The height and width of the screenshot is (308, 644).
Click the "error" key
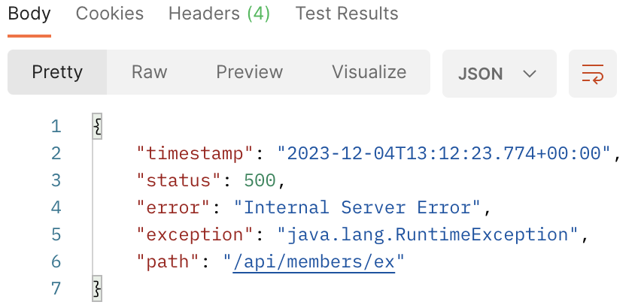(x=174, y=207)
